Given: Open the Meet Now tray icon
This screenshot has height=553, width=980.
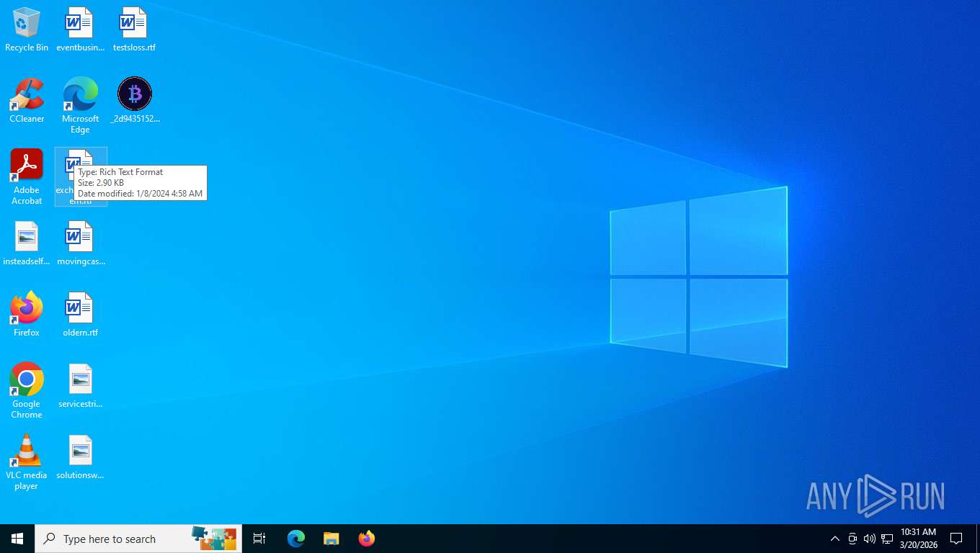Looking at the screenshot, I should coord(852,539).
